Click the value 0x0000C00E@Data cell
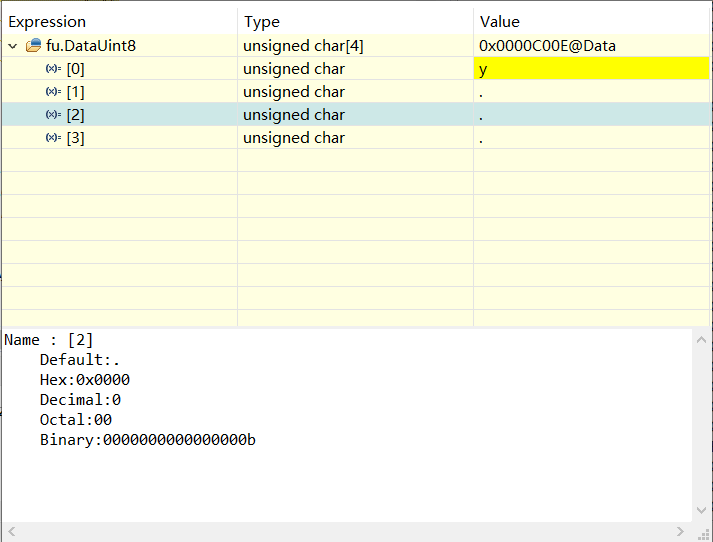Viewport: 713px width, 542px height. pyautogui.click(x=546, y=46)
